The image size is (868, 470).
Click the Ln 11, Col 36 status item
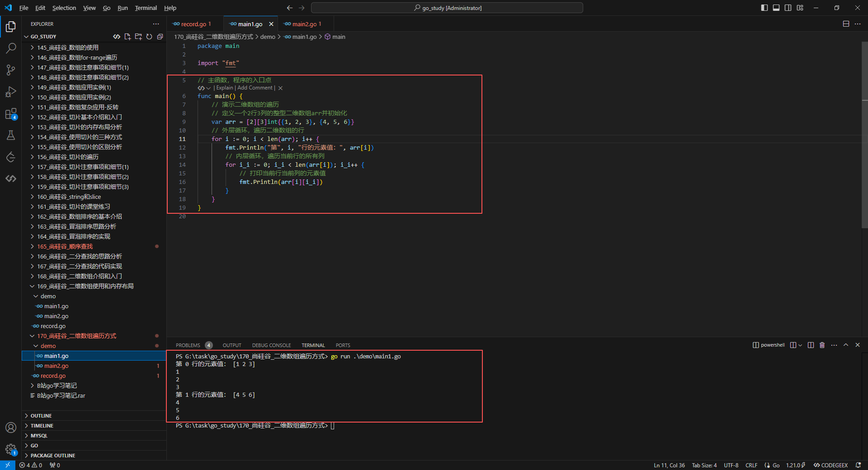click(x=669, y=465)
